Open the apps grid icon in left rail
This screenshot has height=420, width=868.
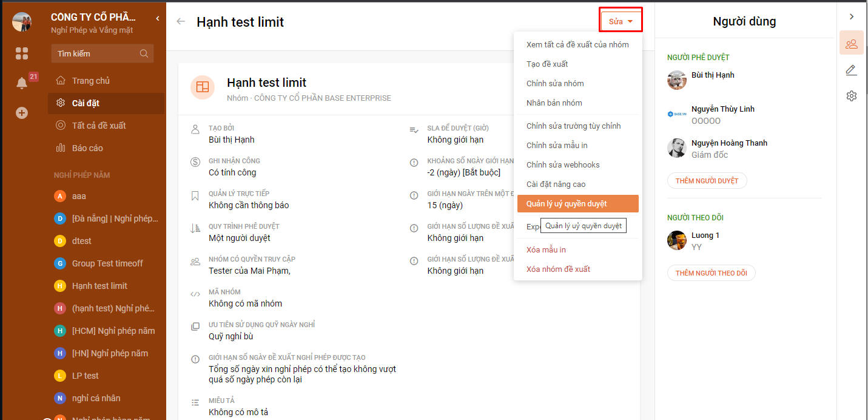(22, 53)
